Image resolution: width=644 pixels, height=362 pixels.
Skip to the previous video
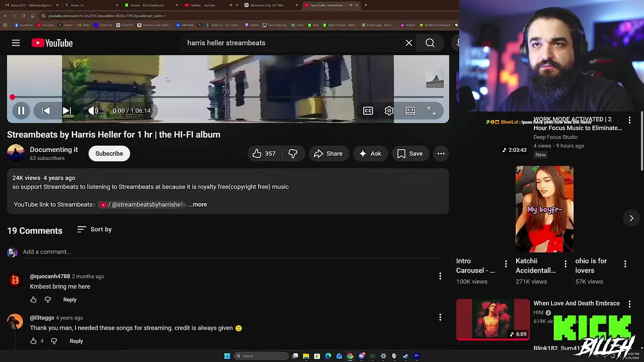click(x=46, y=111)
